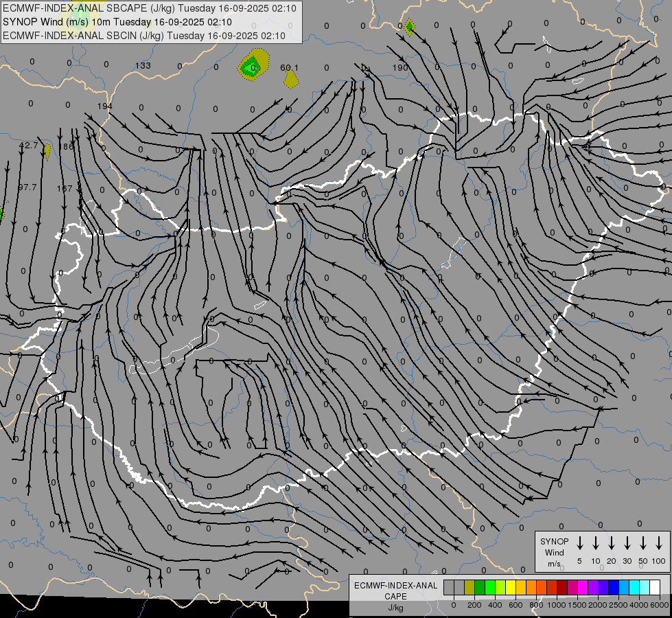Click the SYNOP Wind 10m title line
The width and height of the screenshot is (672, 618).
coord(117,22)
